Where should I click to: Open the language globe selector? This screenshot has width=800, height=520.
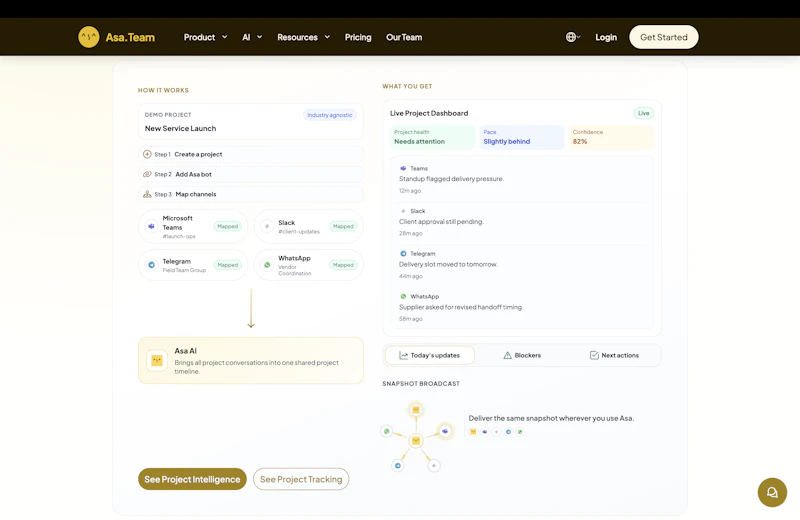point(573,37)
